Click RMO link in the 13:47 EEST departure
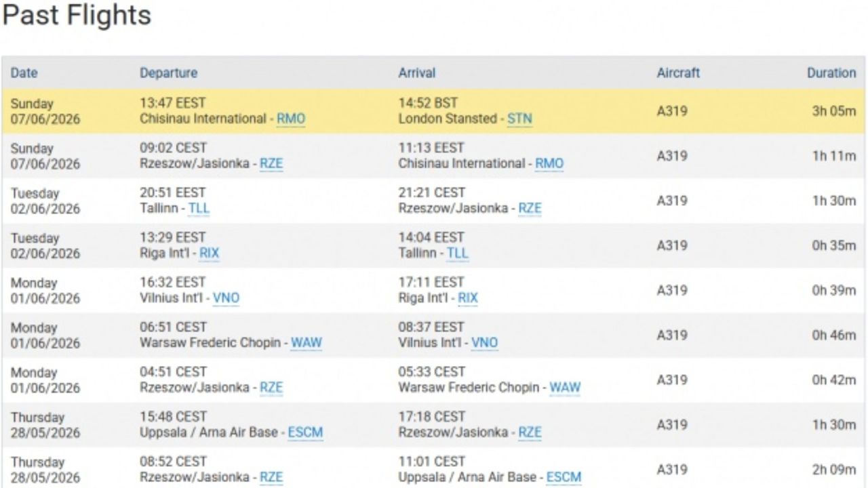Screen dimensions: 868x488 pyautogui.click(x=291, y=119)
